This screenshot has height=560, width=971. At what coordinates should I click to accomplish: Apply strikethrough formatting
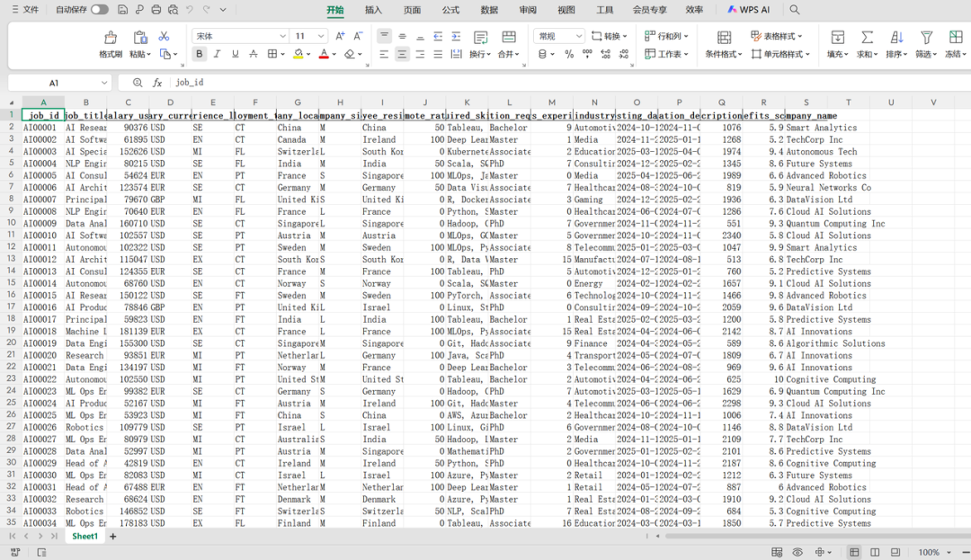(x=254, y=54)
